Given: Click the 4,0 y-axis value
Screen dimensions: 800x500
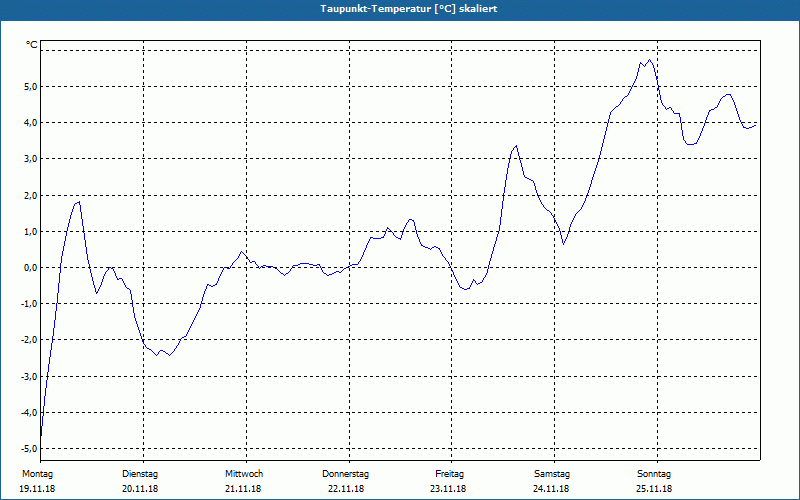Looking at the screenshot, I should [x=31, y=122].
